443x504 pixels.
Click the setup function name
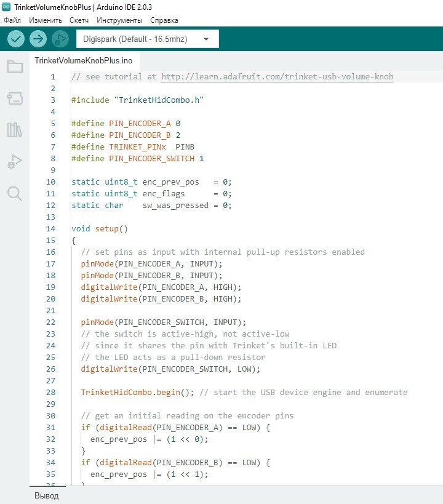[x=106, y=229]
